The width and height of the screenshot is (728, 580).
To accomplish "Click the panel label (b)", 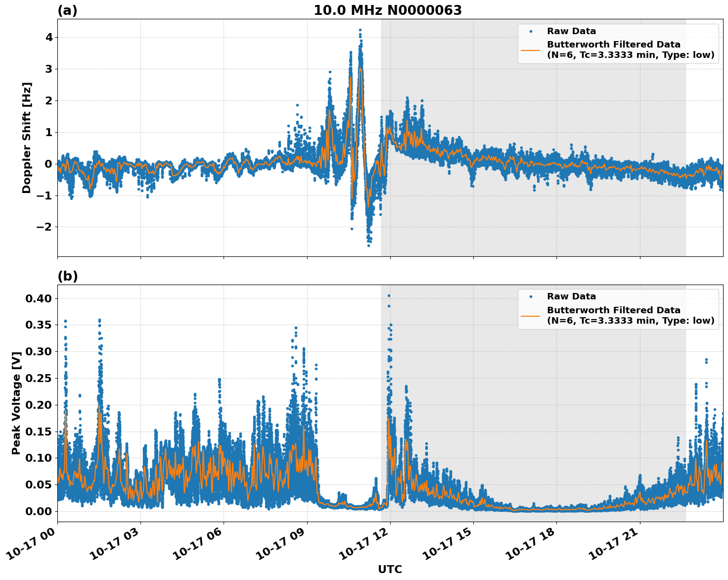I will 67,276.
